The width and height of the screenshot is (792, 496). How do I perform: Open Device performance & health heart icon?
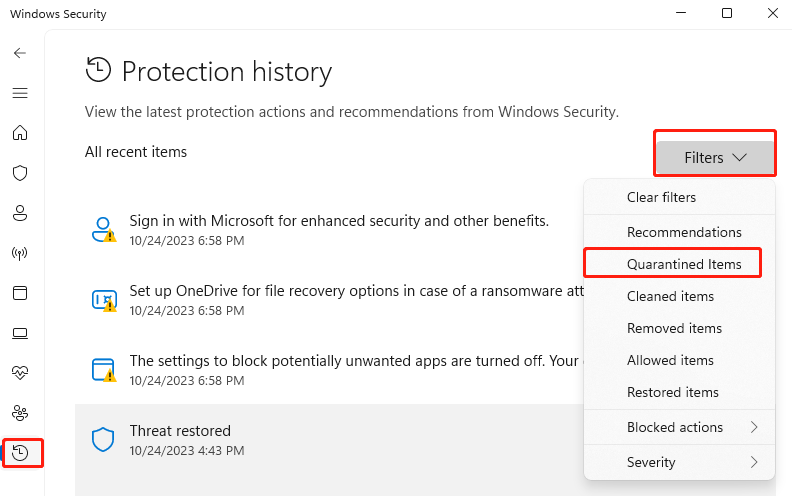(20, 372)
